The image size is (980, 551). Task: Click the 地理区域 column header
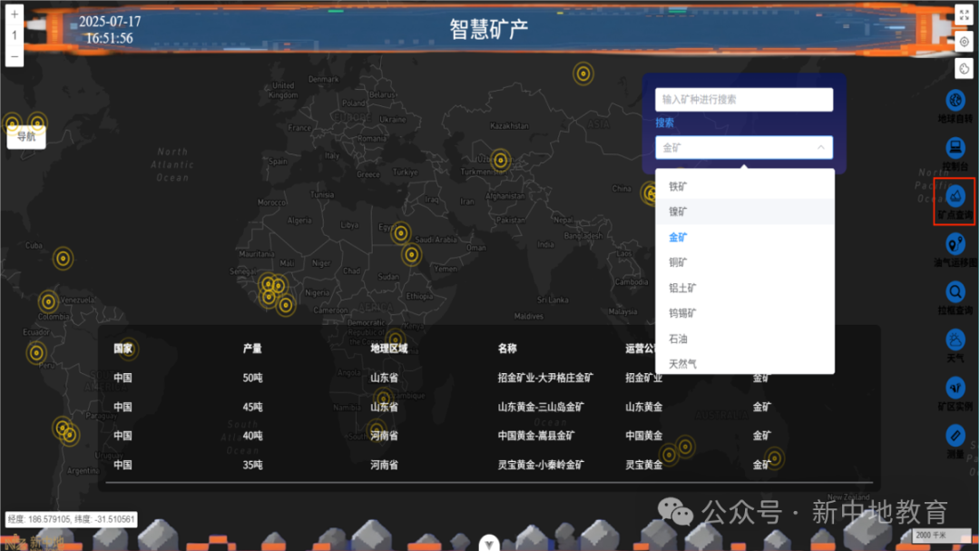388,349
